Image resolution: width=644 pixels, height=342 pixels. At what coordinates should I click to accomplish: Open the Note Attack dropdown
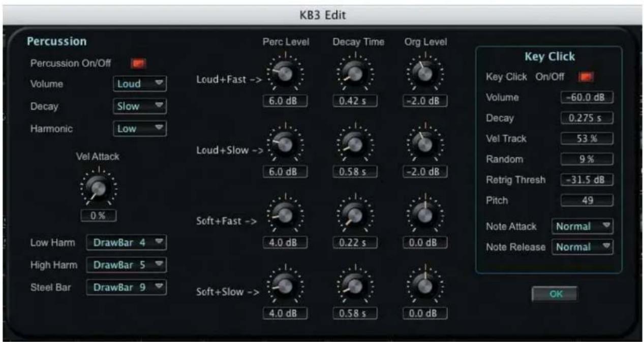[582, 226]
